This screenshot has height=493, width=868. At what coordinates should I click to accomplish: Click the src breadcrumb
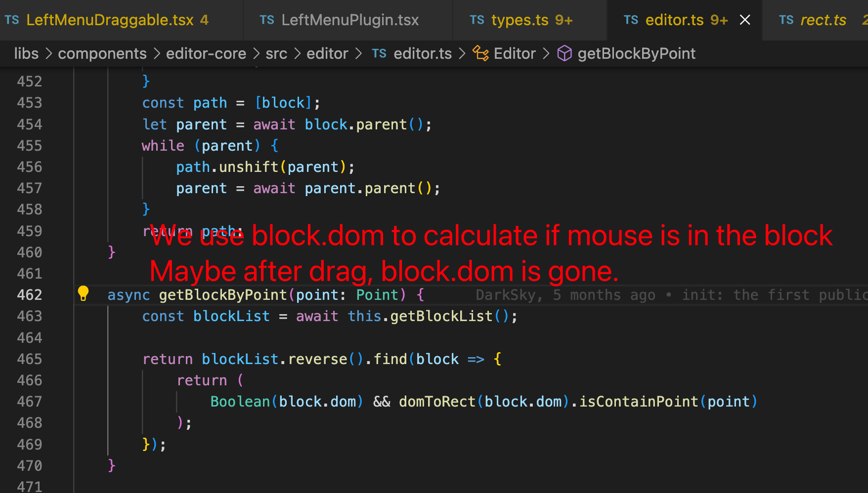[x=276, y=53]
